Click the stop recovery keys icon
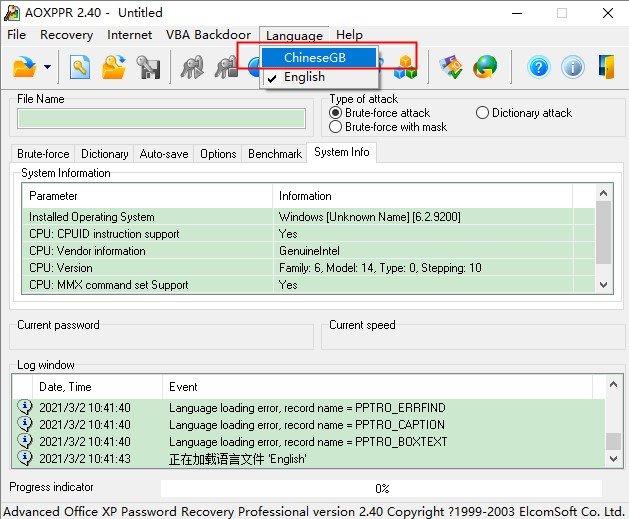 coord(226,67)
